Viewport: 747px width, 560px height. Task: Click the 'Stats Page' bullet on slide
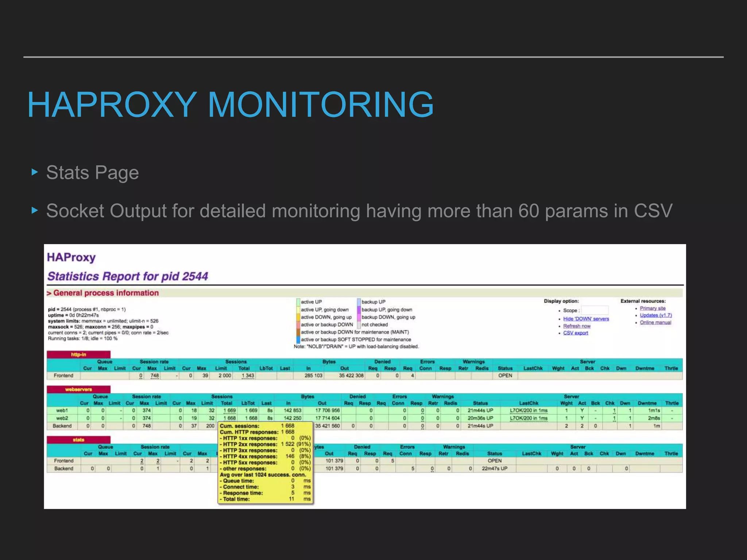click(92, 172)
